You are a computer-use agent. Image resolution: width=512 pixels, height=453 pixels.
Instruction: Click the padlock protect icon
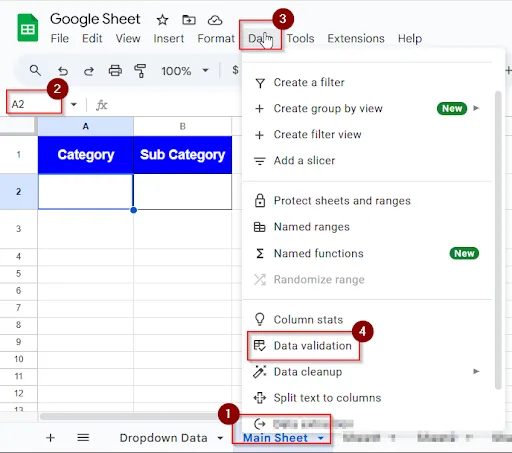tap(260, 201)
